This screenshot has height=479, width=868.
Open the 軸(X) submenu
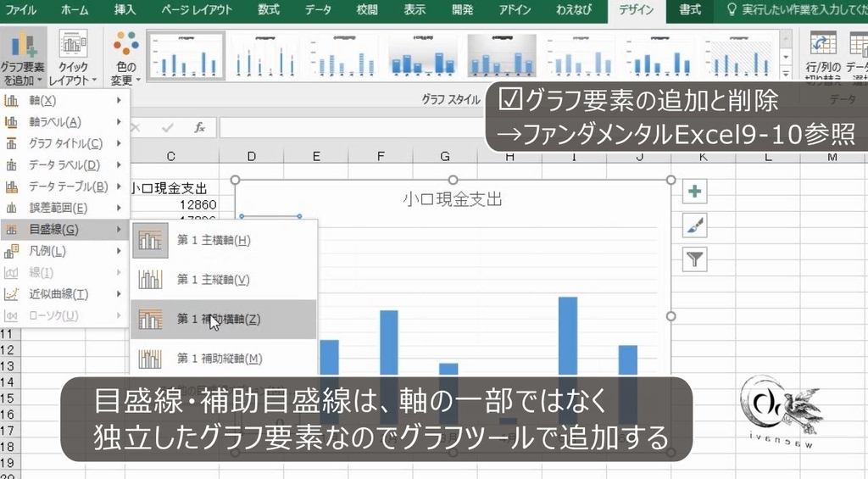(64, 100)
